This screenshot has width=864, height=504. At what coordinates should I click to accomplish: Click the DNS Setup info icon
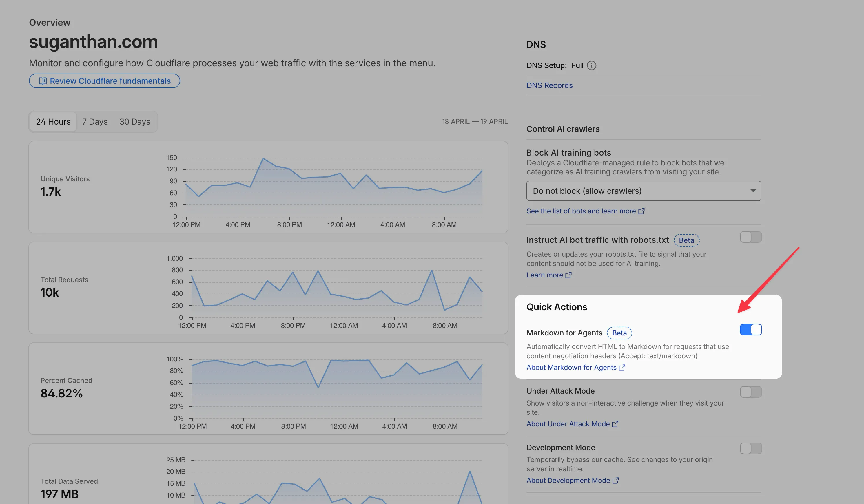click(591, 65)
